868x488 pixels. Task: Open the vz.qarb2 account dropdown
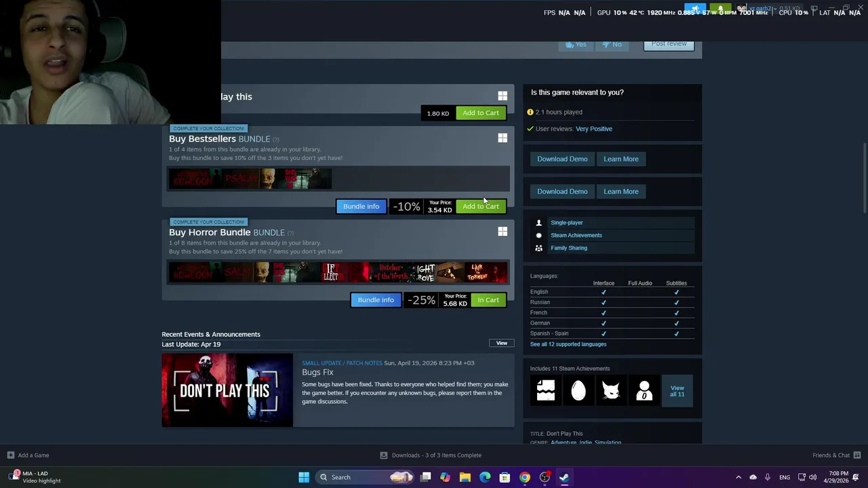[765, 9]
